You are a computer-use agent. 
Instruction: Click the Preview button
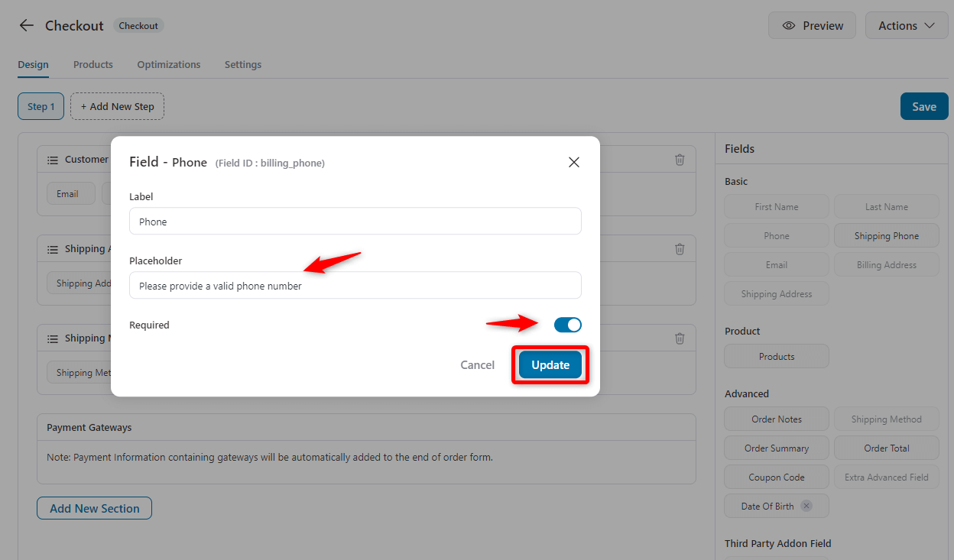click(813, 25)
